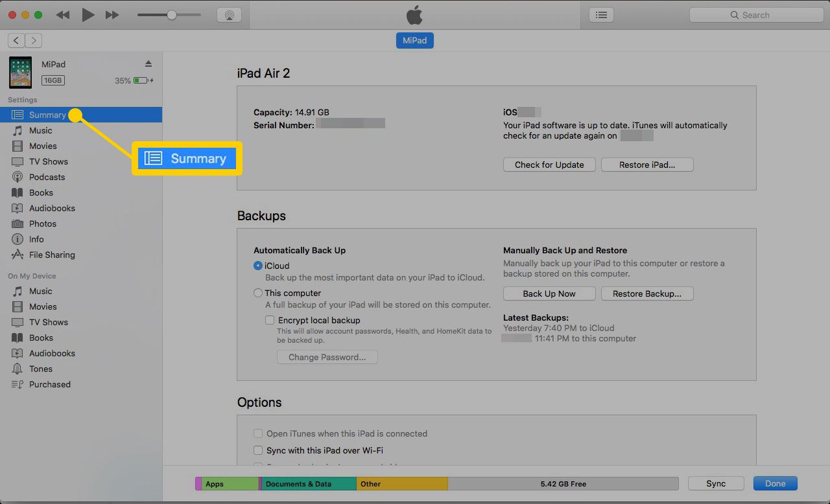Open the AirPlay output menu
This screenshot has width=830, height=504.
pos(229,15)
